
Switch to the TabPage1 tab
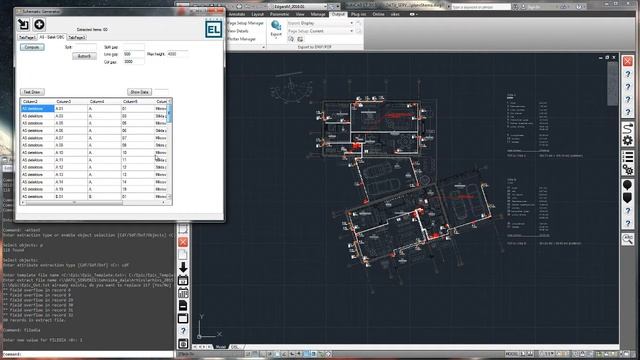click(27, 37)
